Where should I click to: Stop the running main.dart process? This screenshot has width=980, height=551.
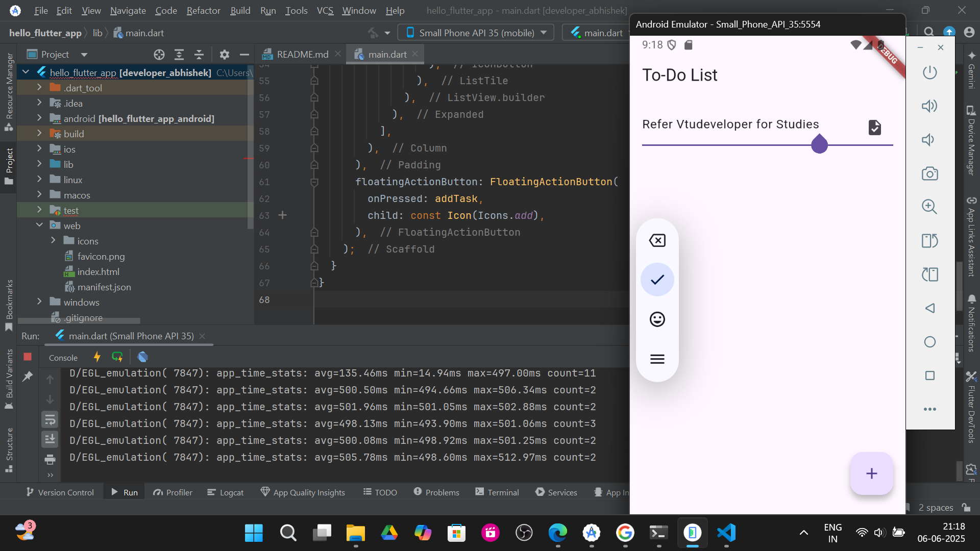(x=28, y=357)
